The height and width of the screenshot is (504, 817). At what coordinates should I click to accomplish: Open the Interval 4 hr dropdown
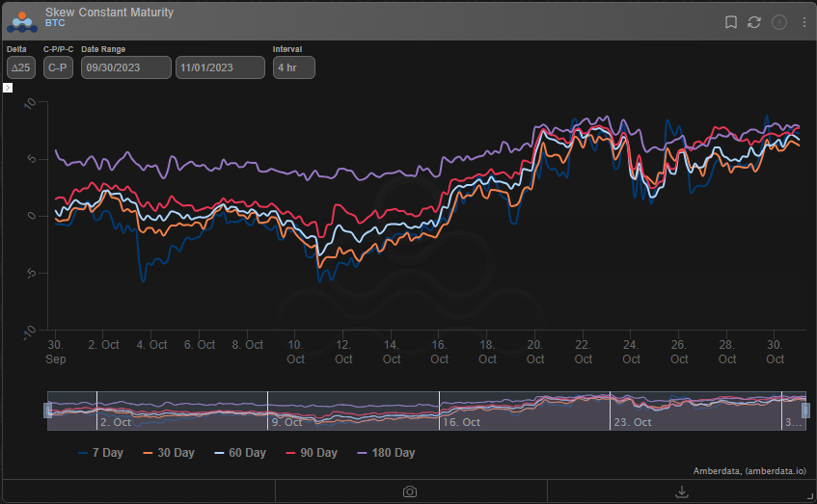(293, 67)
